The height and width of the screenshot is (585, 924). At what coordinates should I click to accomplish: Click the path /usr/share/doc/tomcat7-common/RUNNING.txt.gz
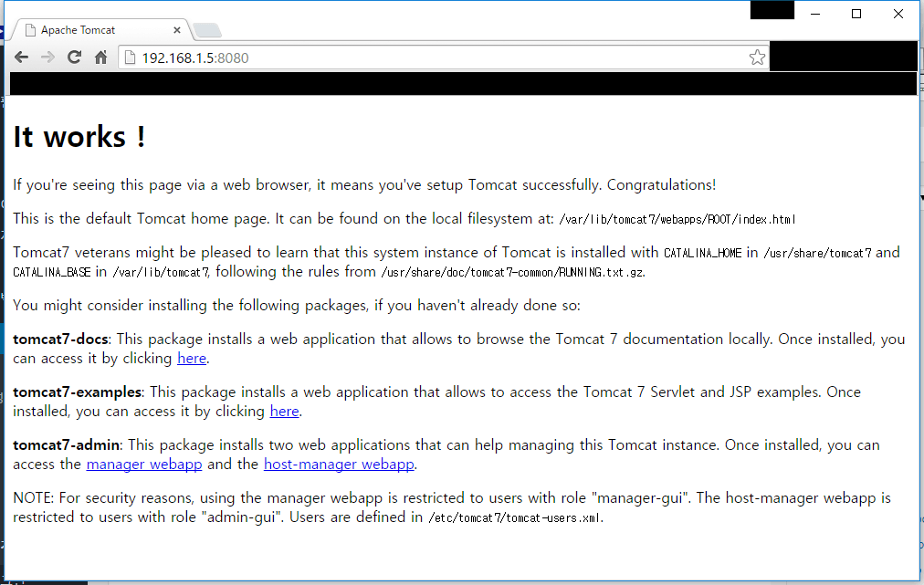click(x=512, y=273)
